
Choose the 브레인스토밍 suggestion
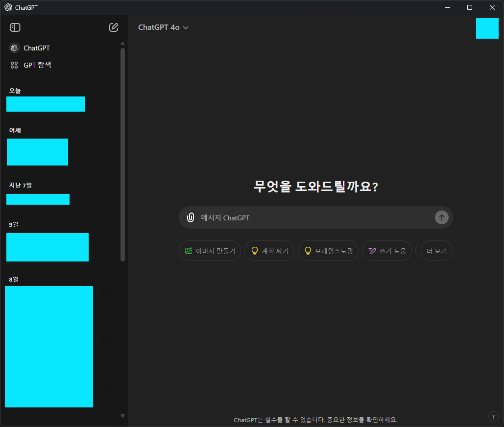click(x=328, y=251)
